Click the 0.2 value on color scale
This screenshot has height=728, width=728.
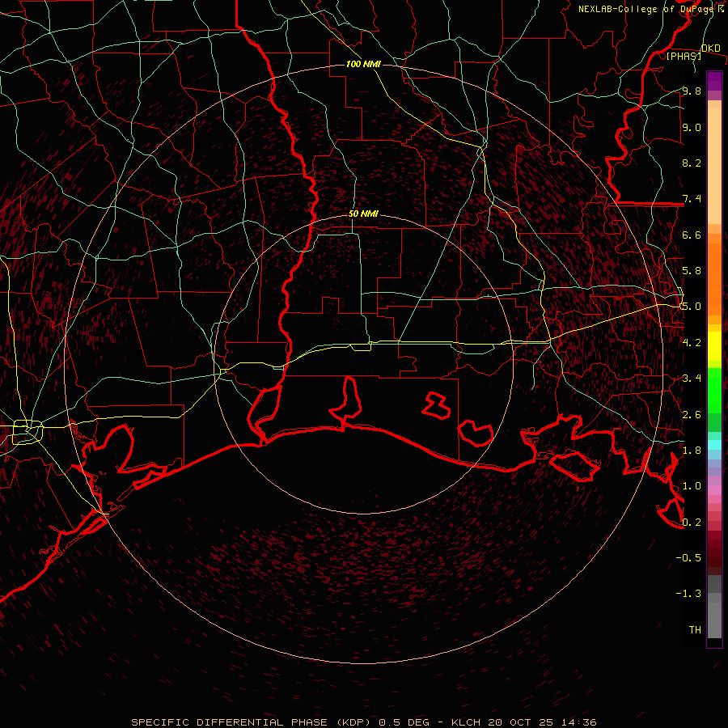tap(692, 523)
